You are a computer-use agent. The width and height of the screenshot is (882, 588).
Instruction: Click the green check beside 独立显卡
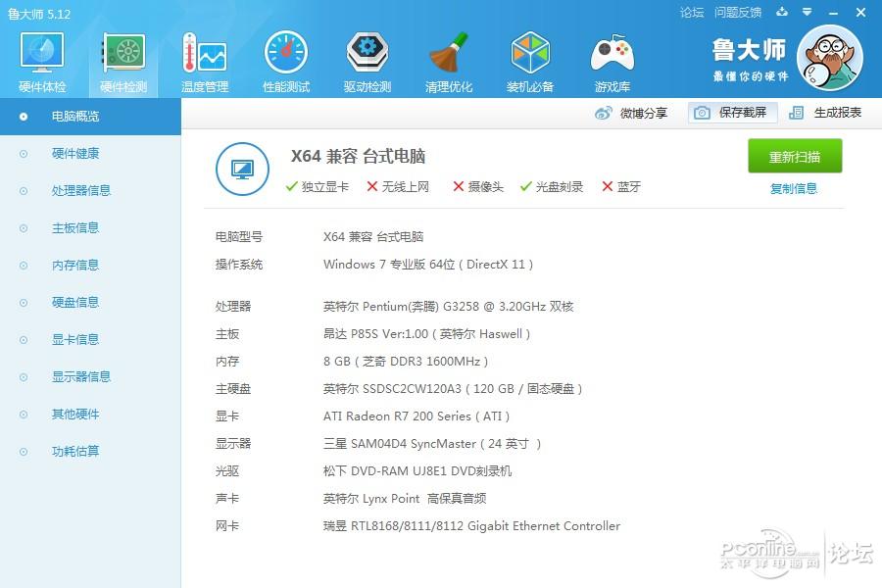click(x=291, y=186)
